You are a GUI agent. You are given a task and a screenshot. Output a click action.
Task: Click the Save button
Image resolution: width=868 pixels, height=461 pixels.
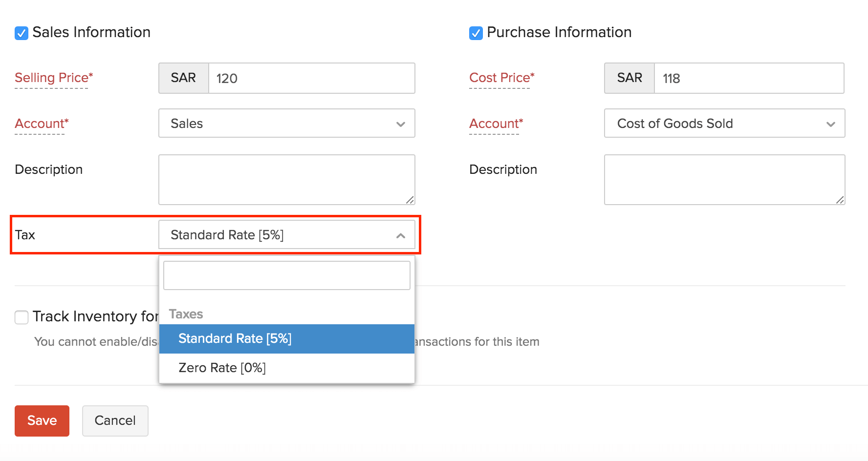42,420
